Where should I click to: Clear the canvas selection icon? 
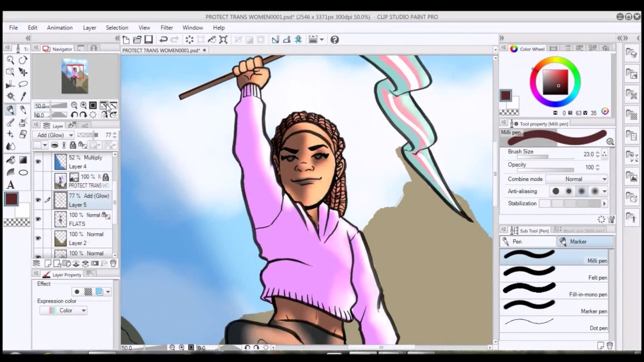pyautogui.click(x=190, y=39)
